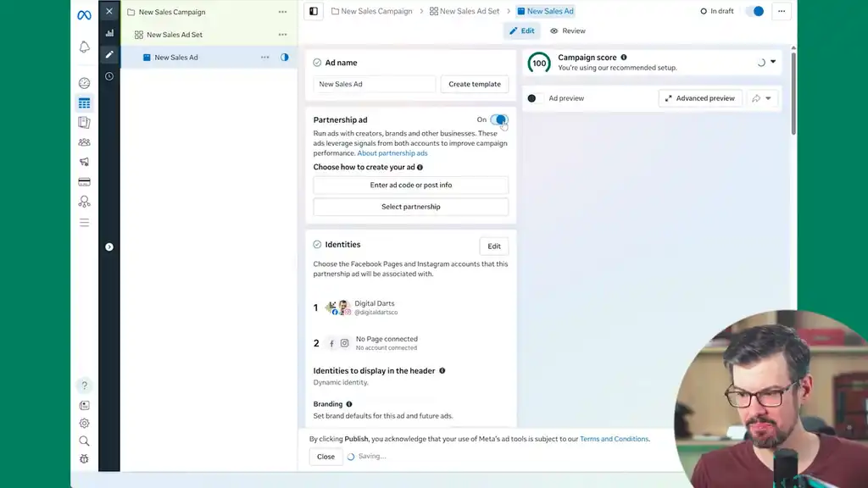
Task: Open the bug report icon
Action: click(84, 458)
